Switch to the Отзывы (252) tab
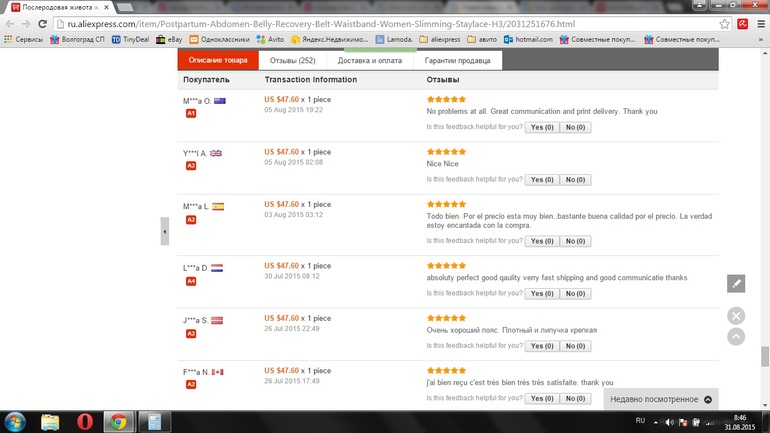Image resolution: width=770 pixels, height=433 pixels. [293, 61]
